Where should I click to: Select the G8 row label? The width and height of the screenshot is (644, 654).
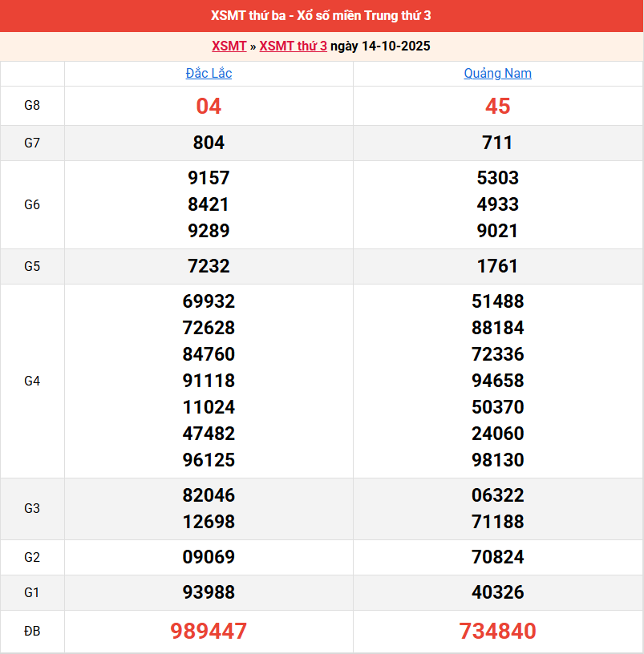point(32,106)
